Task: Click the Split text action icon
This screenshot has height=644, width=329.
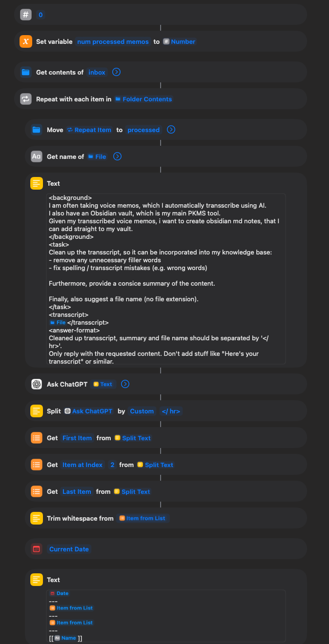Action: click(37, 411)
